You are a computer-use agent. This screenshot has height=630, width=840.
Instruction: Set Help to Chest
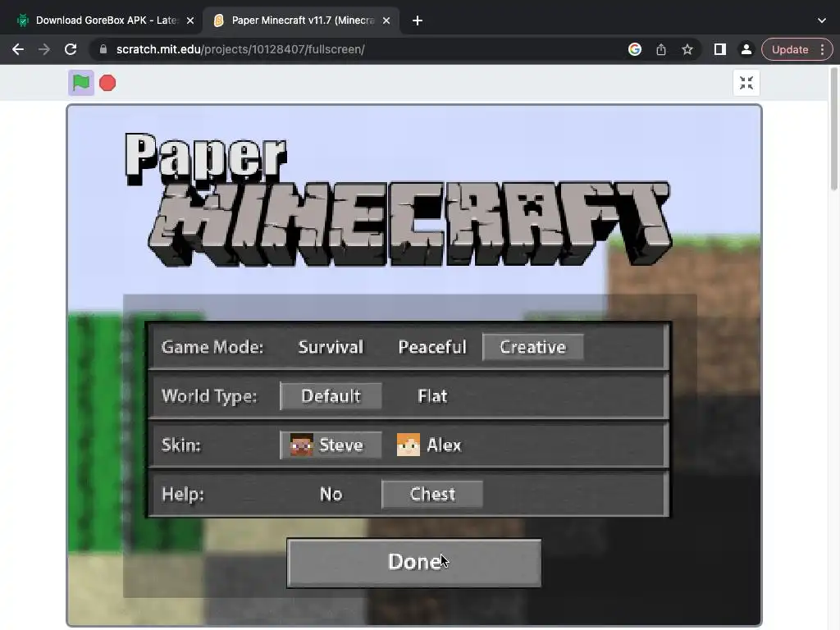tap(432, 494)
